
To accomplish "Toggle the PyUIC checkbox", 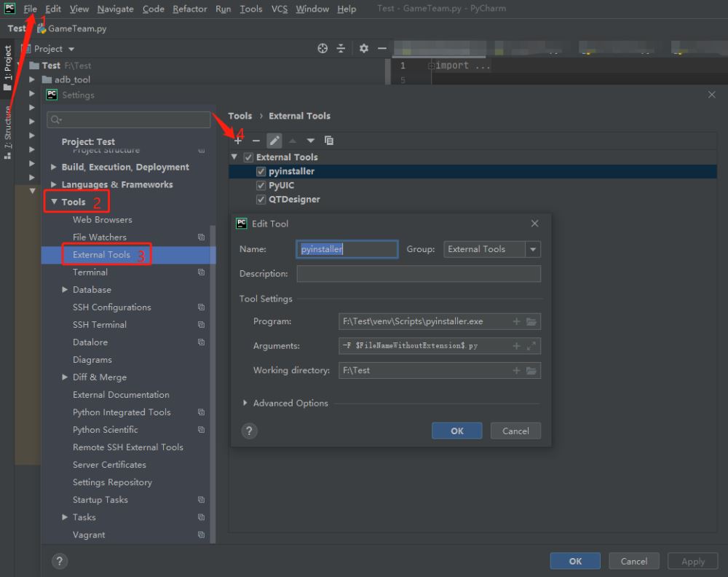I will [261, 185].
